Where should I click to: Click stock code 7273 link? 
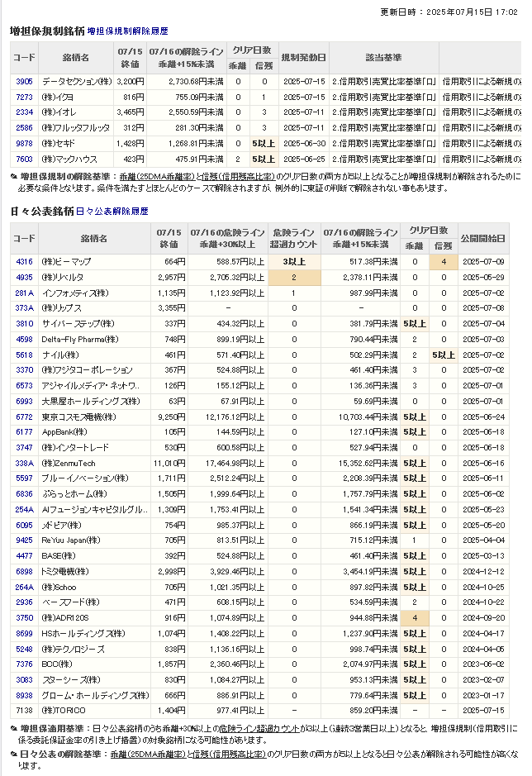24,97
